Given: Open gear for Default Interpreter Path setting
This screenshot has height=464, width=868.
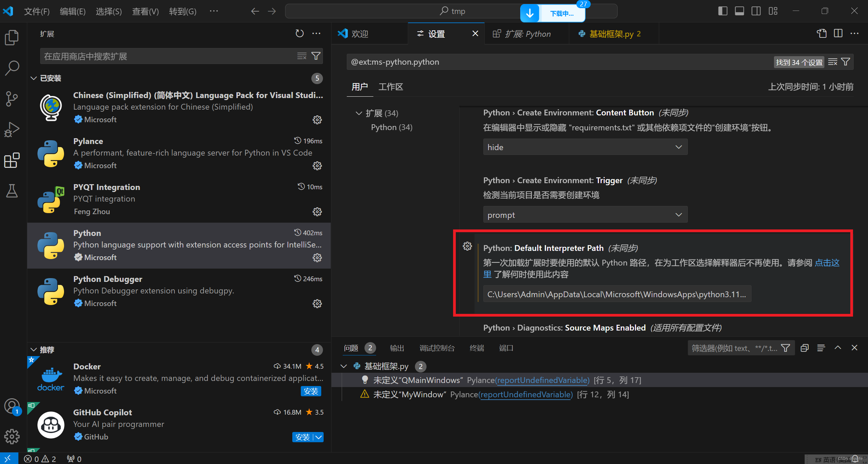Looking at the screenshot, I should coord(467,246).
